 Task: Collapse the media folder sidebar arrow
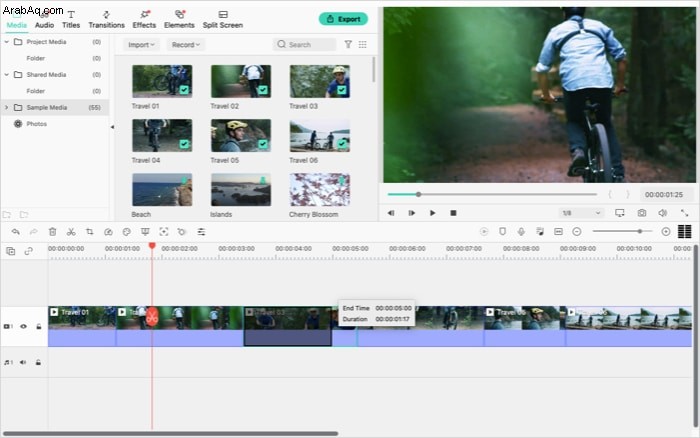(112, 127)
